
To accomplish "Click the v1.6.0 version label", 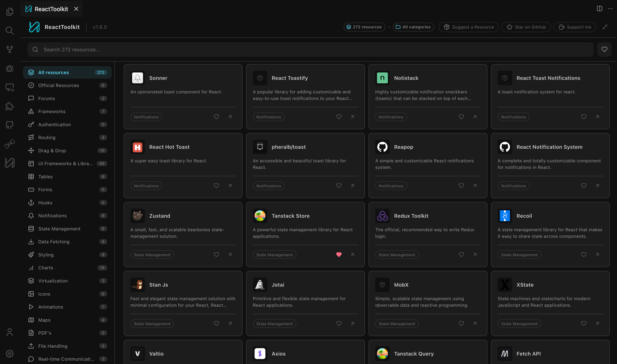I will (x=100, y=27).
